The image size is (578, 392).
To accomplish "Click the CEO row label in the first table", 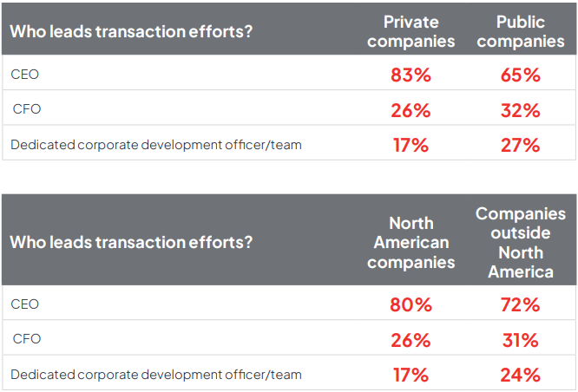I will click(24, 75).
